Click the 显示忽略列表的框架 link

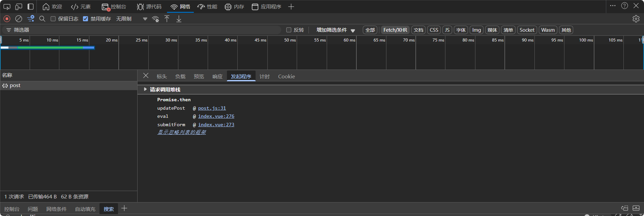coord(182,132)
